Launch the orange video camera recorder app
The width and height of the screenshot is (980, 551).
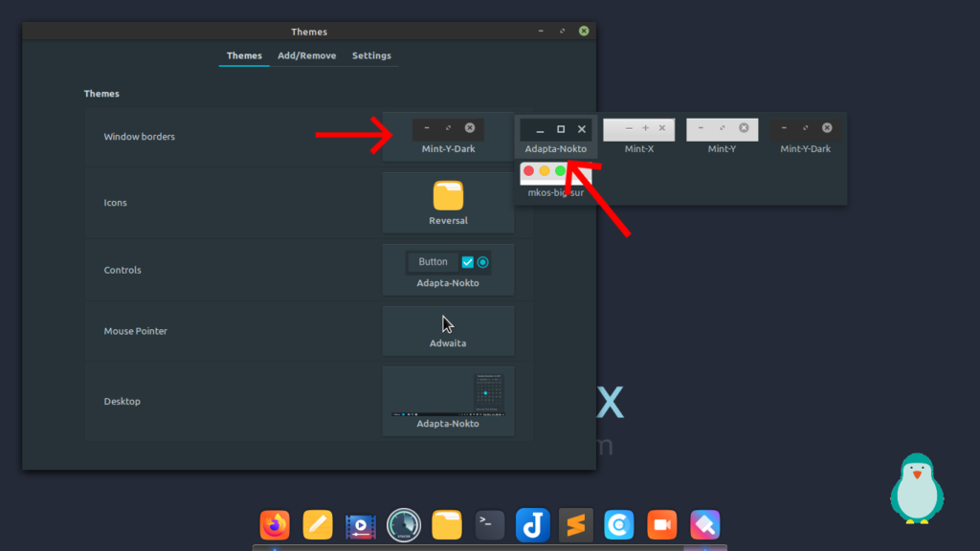[x=662, y=525]
